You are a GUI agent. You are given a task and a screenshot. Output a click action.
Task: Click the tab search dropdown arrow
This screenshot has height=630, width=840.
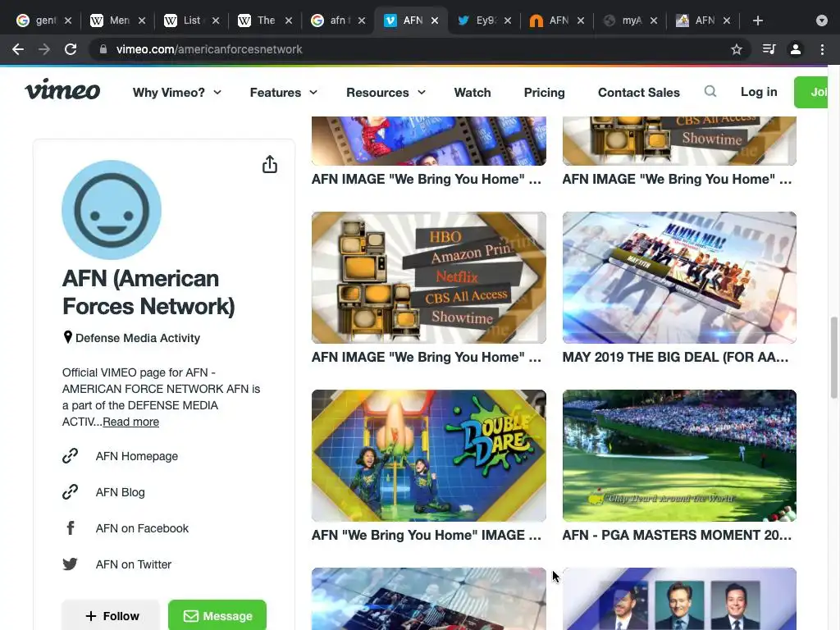(x=822, y=21)
